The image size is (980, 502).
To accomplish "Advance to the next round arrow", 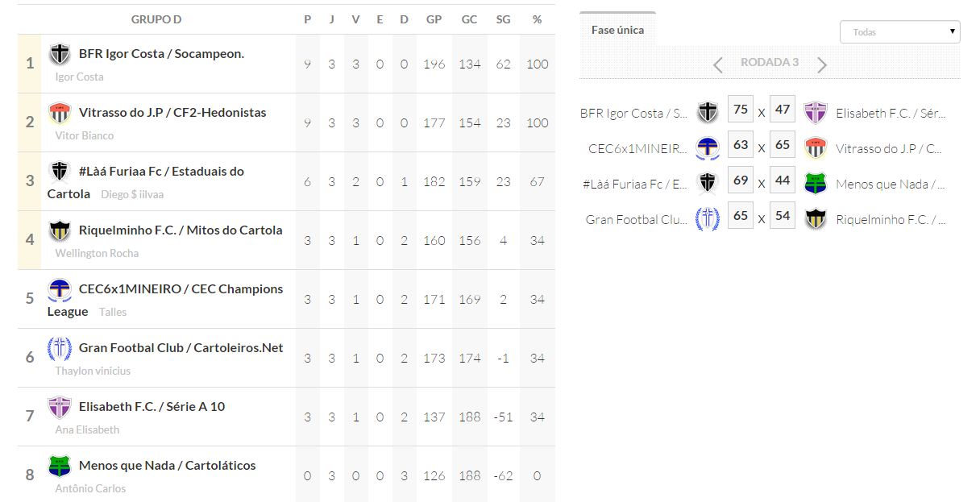I will click(822, 64).
